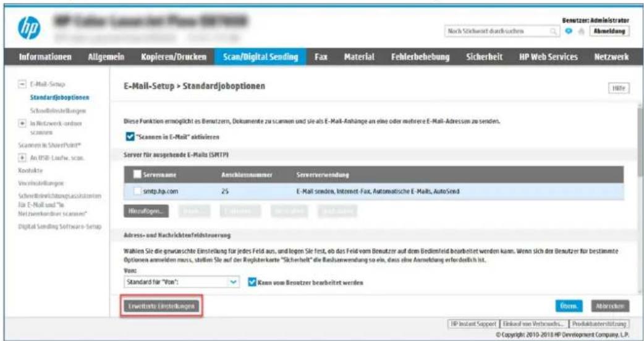
Task: Open the Einkauf von Verbrauchs... link
Action: (533, 324)
